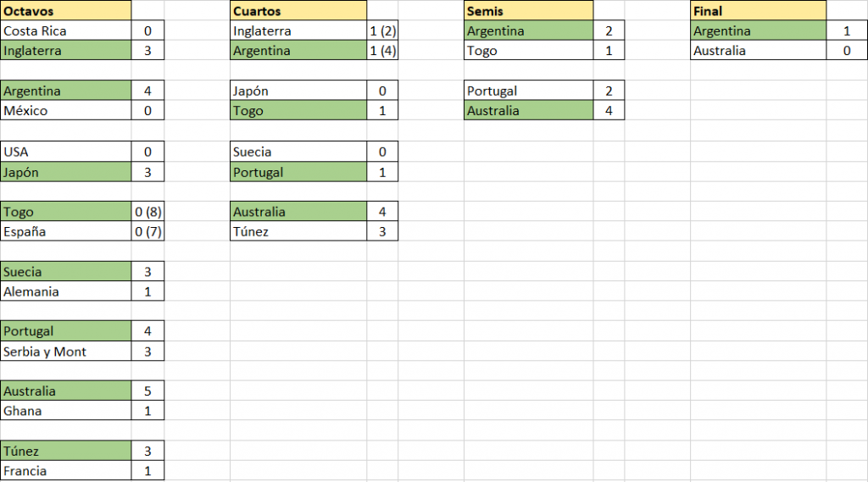Click the España cell
868x482 pixels.
point(66,231)
